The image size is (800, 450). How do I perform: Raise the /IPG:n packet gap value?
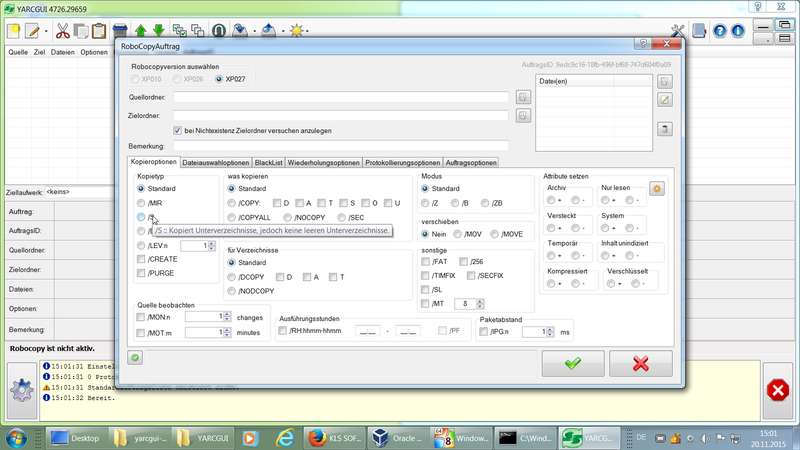[550, 328]
